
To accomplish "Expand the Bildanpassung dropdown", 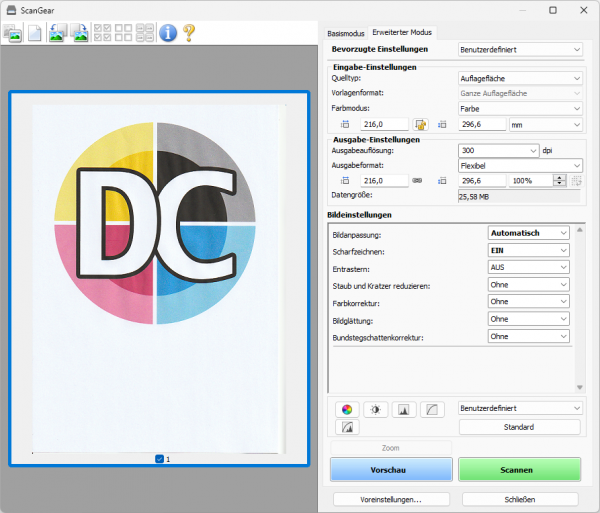I will click(529, 233).
